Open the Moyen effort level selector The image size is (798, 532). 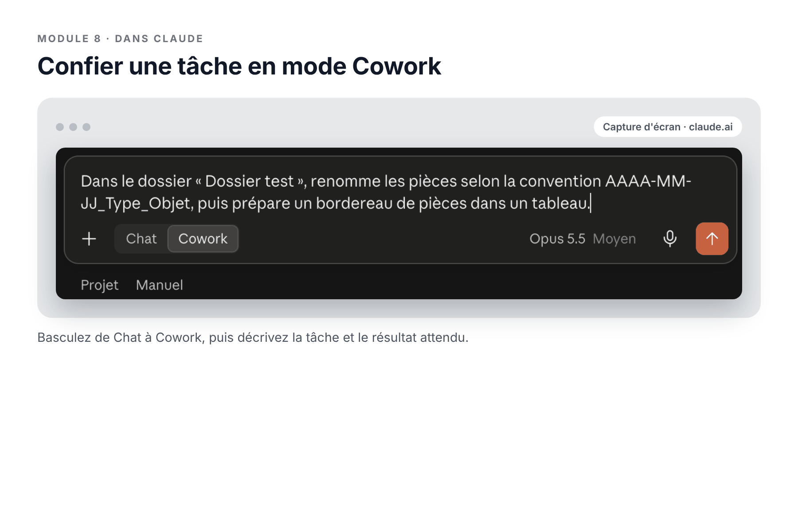click(614, 239)
